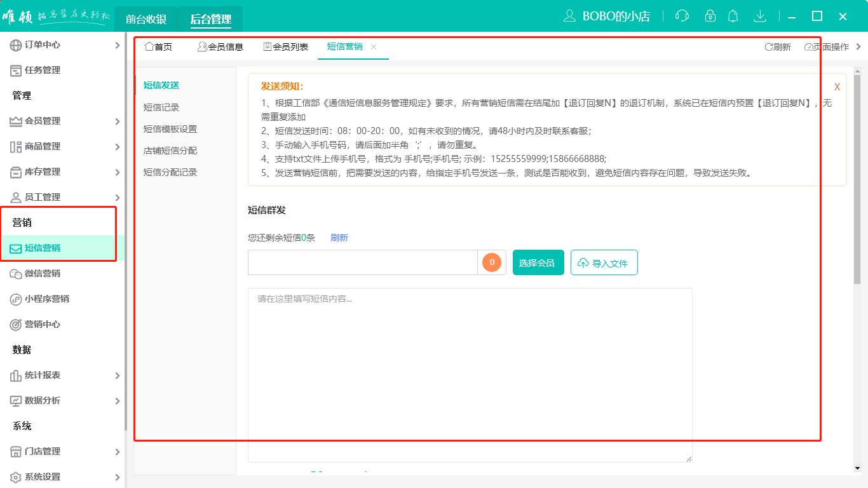Click the 选择会员 button
The height and width of the screenshot is (488, 868).
[x=538, y=262]
